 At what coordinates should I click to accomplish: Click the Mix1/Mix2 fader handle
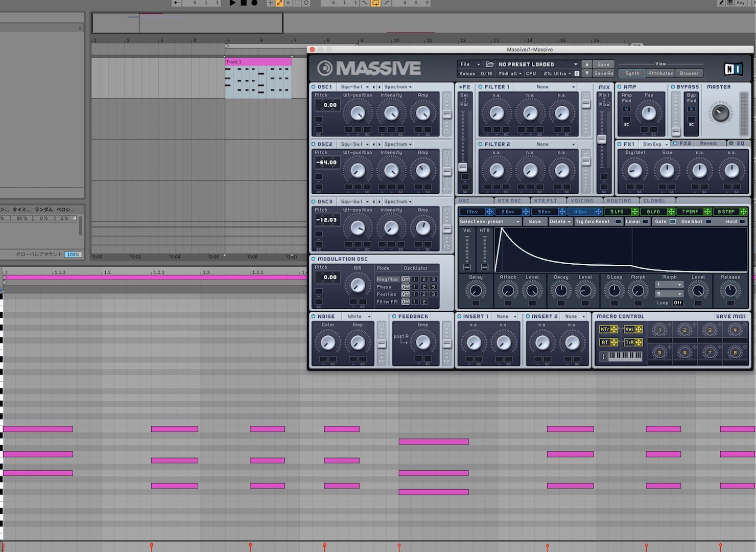[x=602, y=139]
